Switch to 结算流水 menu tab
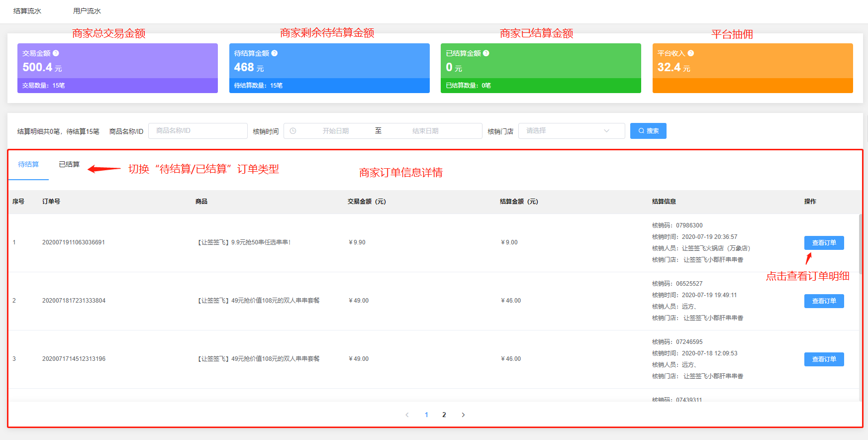Viewport: 868px width, 440px height. click(27, 11)
